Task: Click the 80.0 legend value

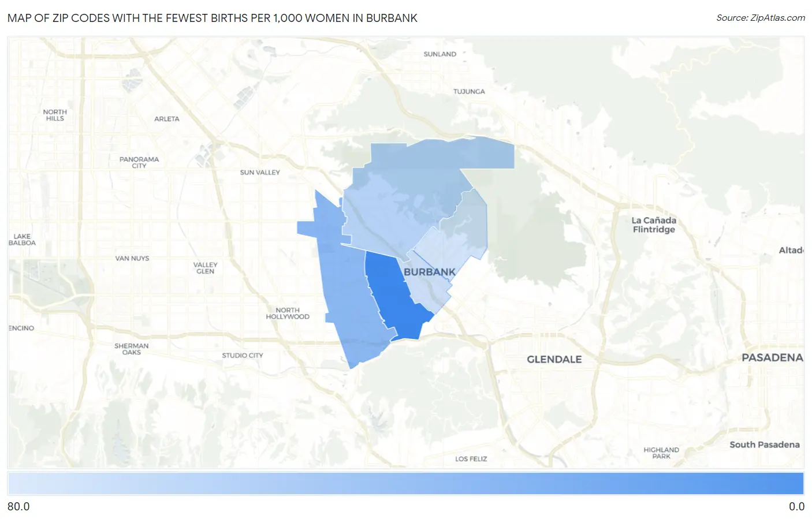Action: click(18, 506)
